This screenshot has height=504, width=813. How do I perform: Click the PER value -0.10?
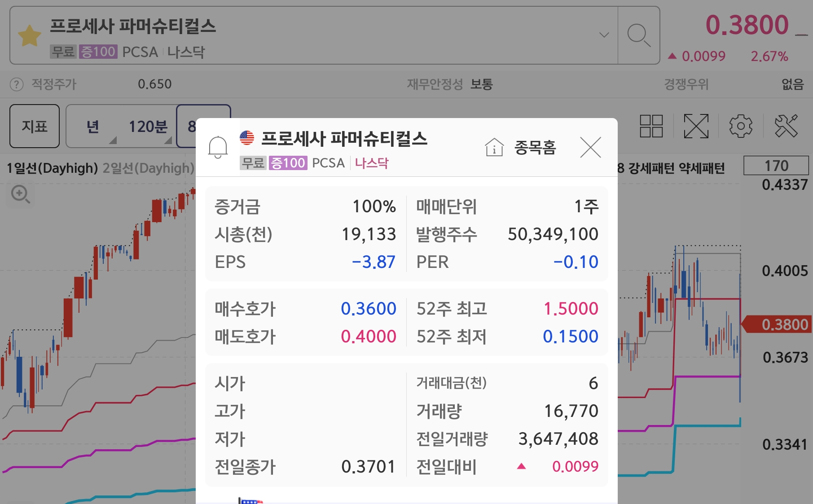[x=576, y=262]
